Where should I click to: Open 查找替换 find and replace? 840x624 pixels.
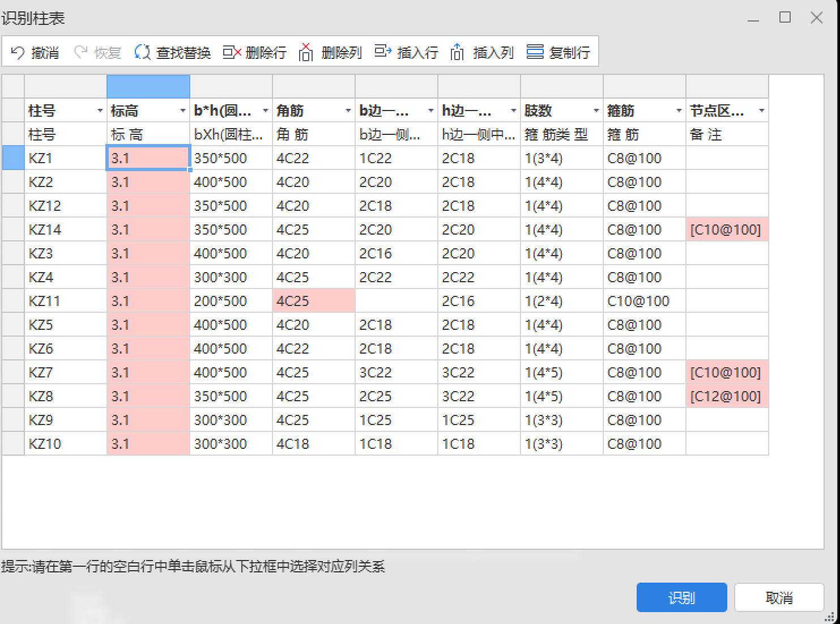point(173,53)
